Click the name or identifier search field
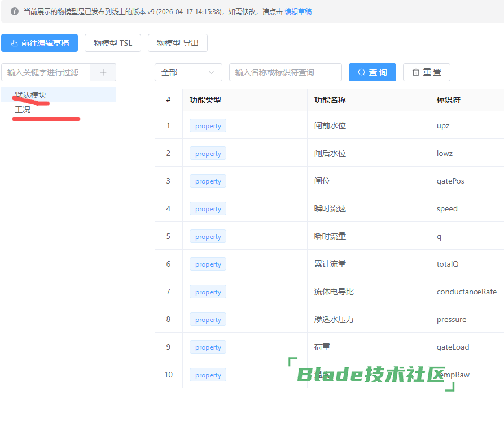The height and width of the screenshot is (426, 504). tap(285, 72)
